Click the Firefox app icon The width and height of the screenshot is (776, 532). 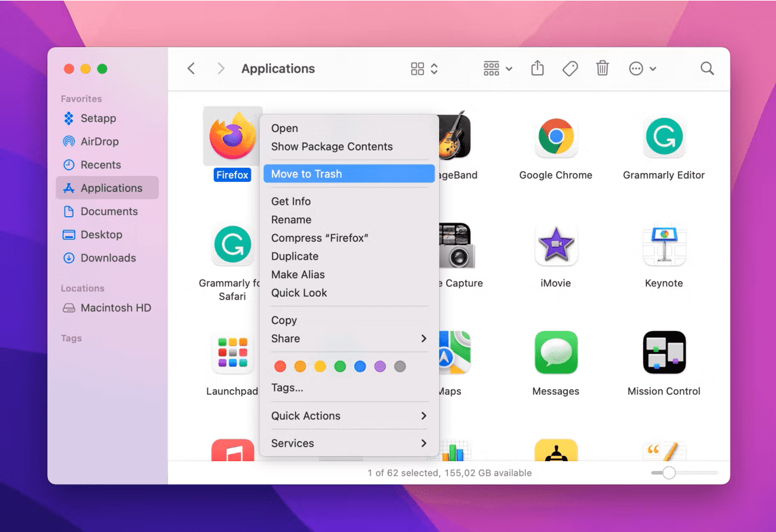pyautogui.click(x=232, y=136)
